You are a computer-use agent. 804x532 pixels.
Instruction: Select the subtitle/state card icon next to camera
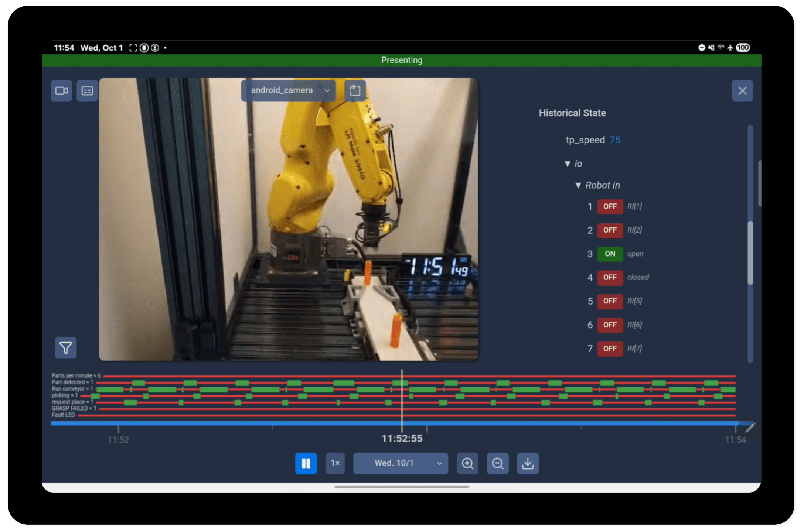click(87, 90)
